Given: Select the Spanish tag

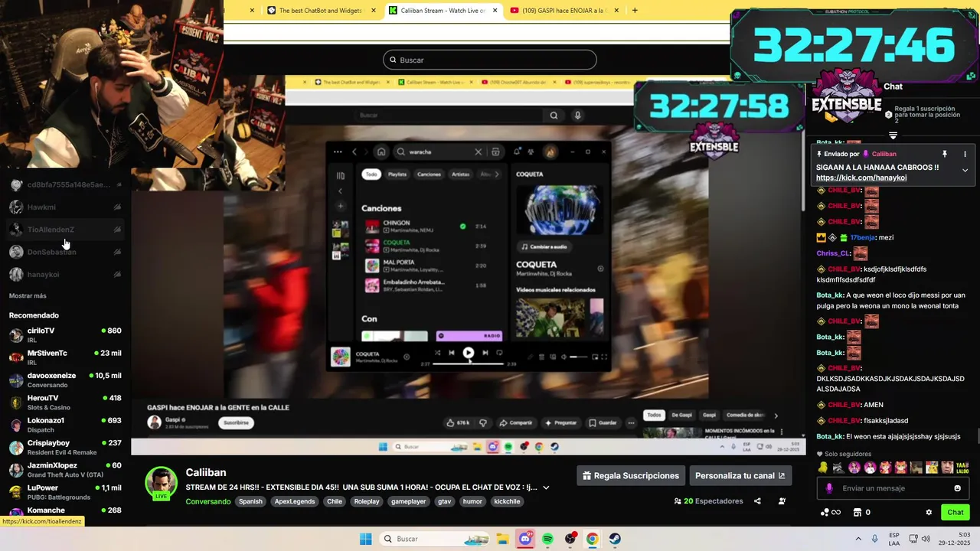Looking at the screenshot, I should (250, 502).
